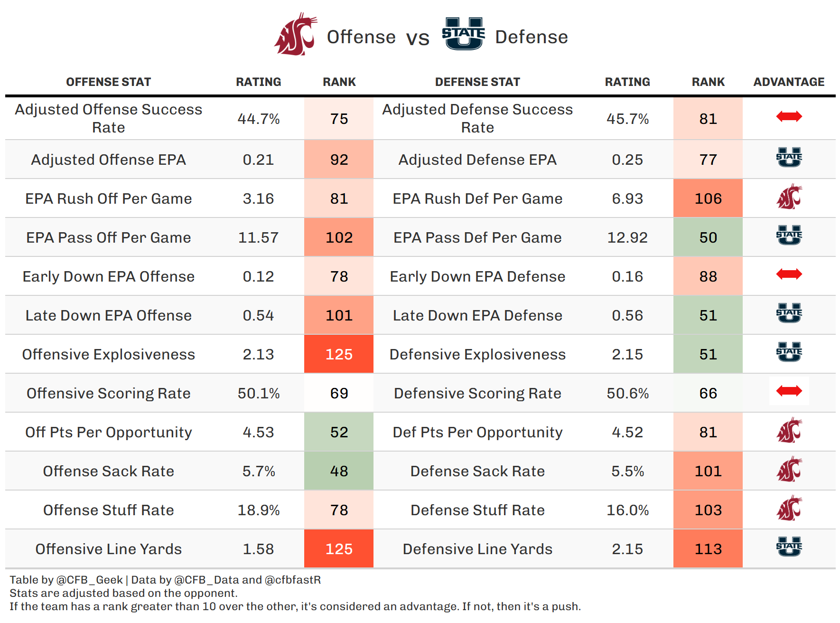Click the green 48 rank cell for Sack Rate
The width and height of the screenshot is (840, 623).
pyautogui.click(x=339, y=471)
